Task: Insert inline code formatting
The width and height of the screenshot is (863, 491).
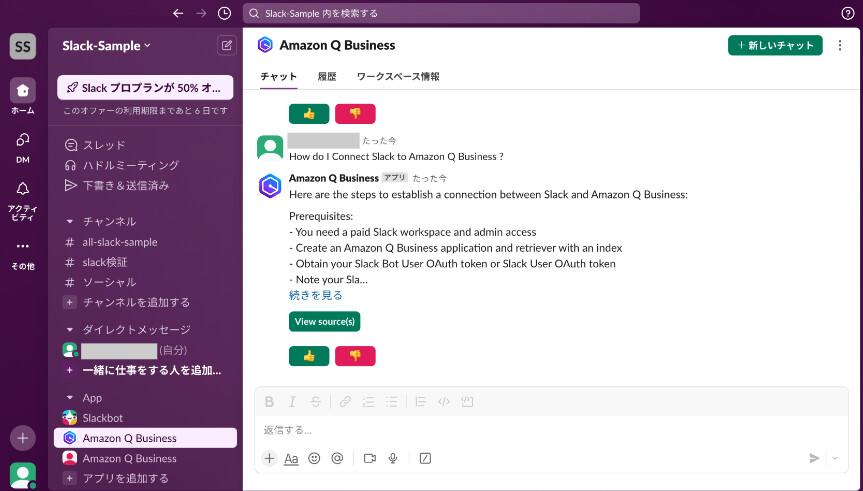Action: pos(444,402)
